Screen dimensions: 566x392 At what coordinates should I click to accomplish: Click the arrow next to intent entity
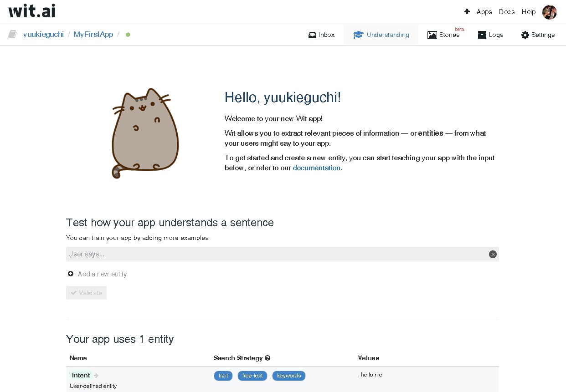click(96, 376)
